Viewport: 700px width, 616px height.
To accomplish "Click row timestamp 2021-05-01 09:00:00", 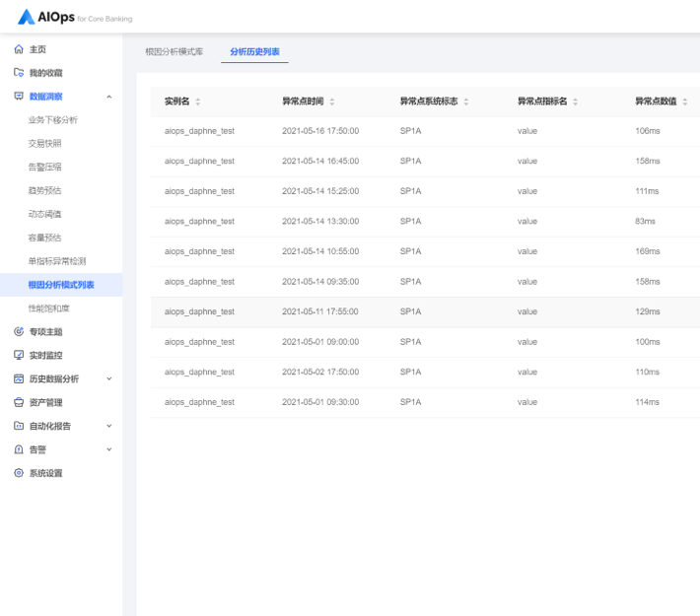I will [x=320, y=342].
